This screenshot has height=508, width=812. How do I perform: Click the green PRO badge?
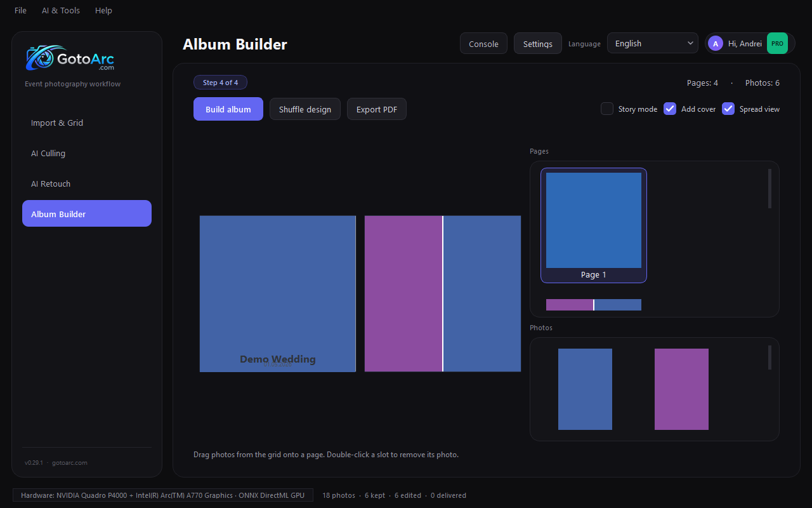pyautogui.click(x=777, y=44)
